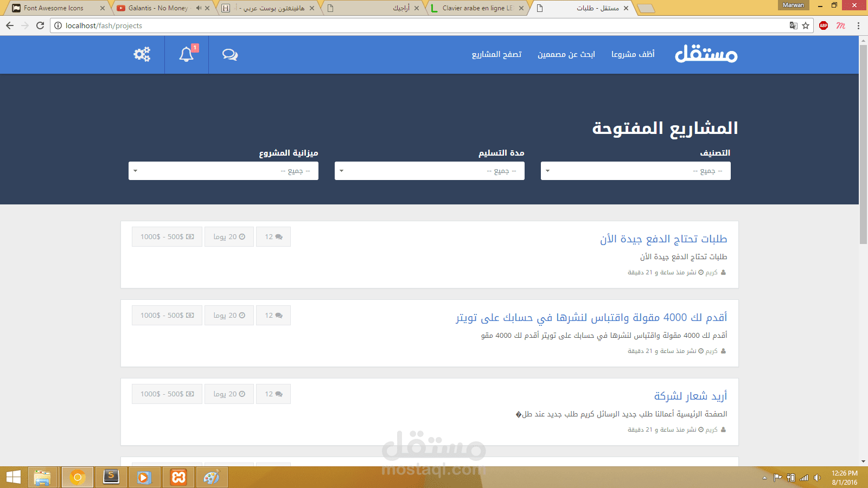The image size is (868, 488).
Task: Click the مستقل logo in the header
Action: pyautogui.click(x=706, y=54)
